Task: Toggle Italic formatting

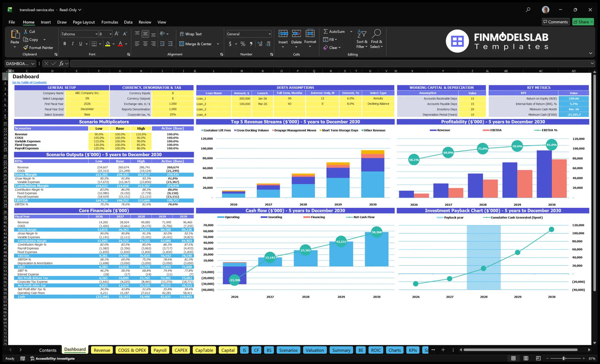Action: coord(73,44)
